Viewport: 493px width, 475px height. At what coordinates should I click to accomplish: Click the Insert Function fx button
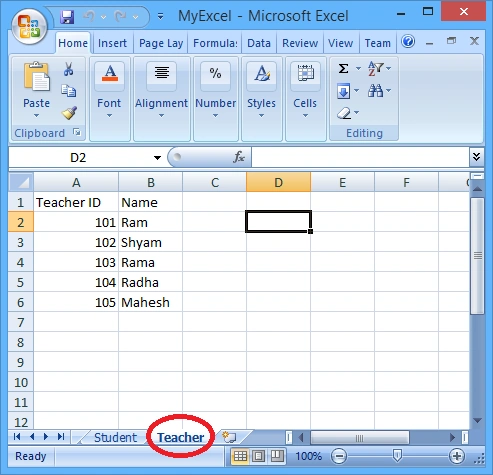pyautogui.click(x=239, y=157)
